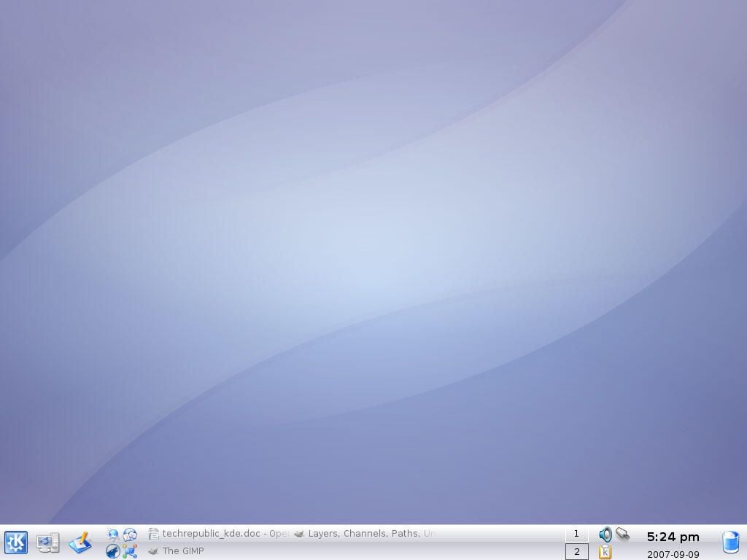
Task: Open the network nodes quick launcher icon
Action: tap(130, 551)
